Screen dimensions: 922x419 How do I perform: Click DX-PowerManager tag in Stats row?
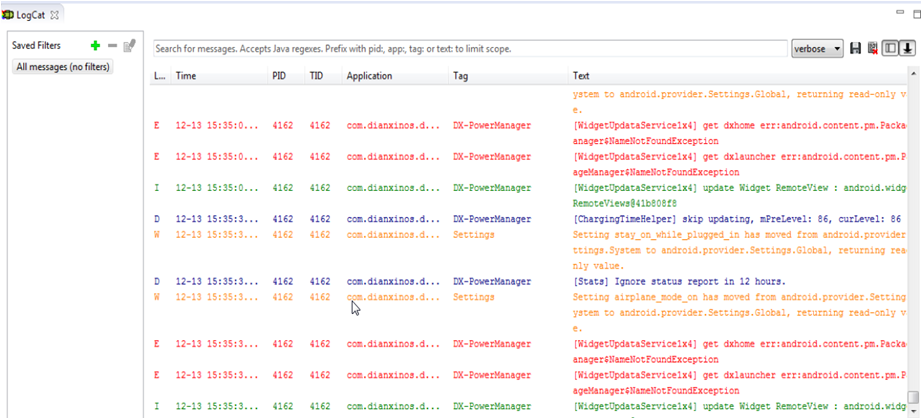(x=492, y=281)
